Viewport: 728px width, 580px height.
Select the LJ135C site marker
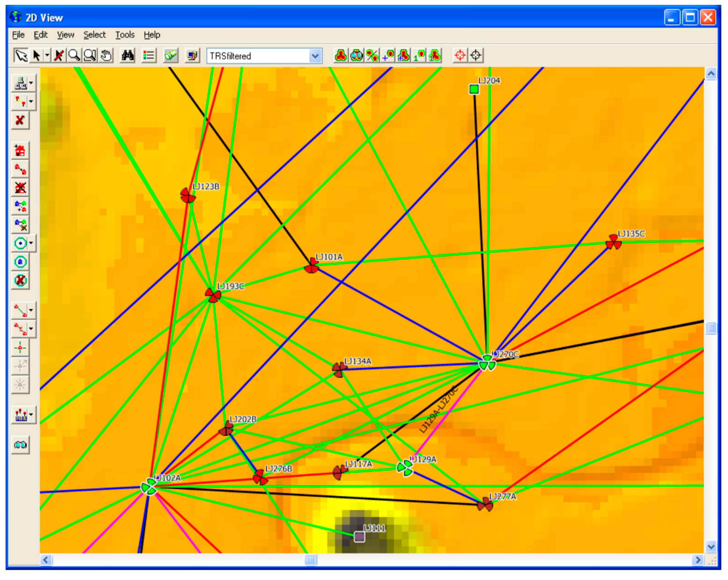pyautogui.click(x=614, y=242)
